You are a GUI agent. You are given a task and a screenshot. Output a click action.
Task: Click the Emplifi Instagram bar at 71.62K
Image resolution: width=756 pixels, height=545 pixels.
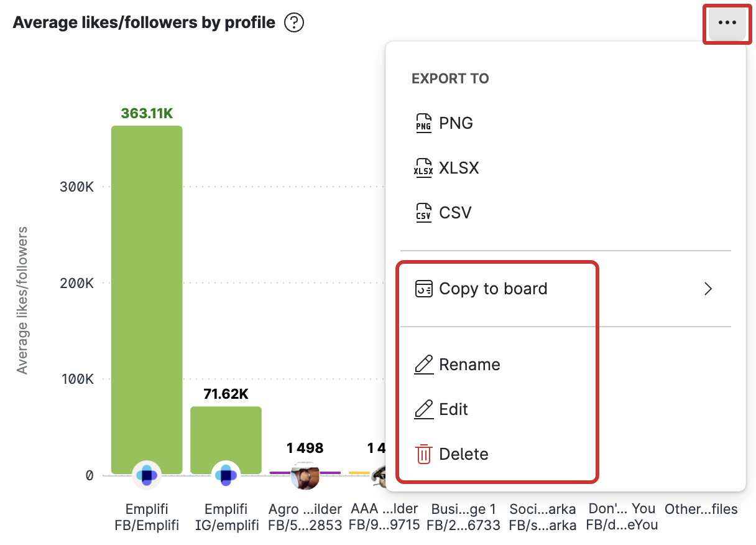click(x=226, y=434)
